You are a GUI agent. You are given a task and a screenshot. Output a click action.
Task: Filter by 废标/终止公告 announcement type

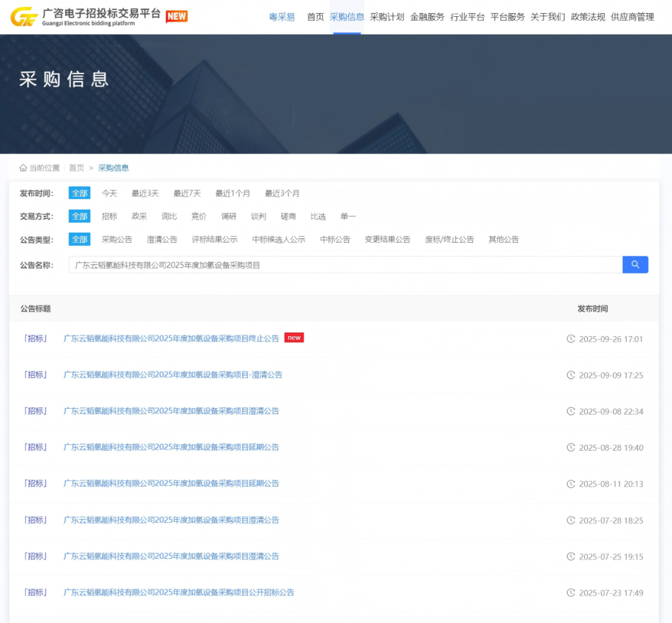(449, 240)
